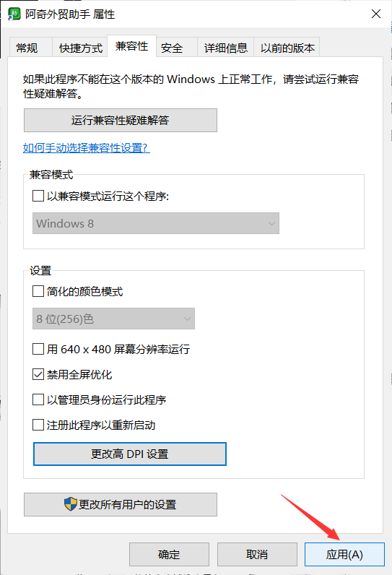Select the 以前的版本 tab
Screen dimensions: 392x575
287,47
